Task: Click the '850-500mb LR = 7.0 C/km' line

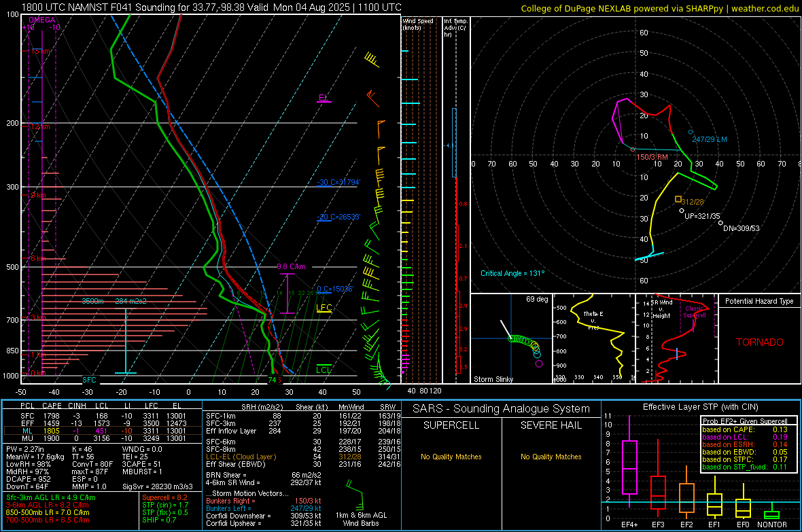Action: pos(48,512)
